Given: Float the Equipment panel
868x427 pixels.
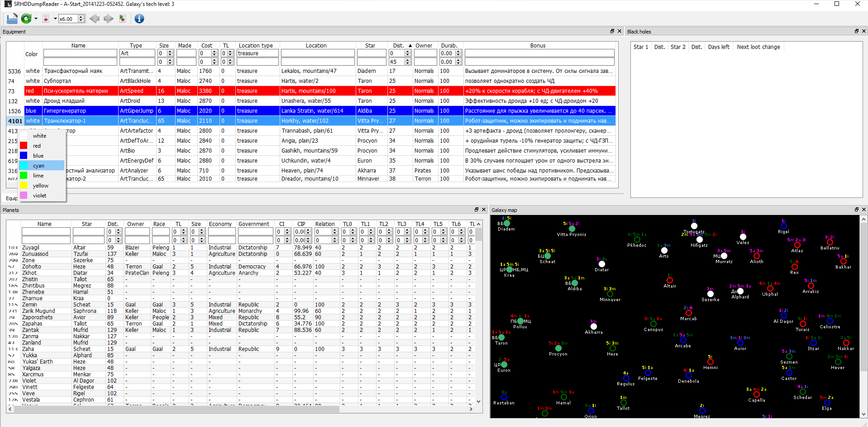Looking at the screenshot, I should coord(612,31).
